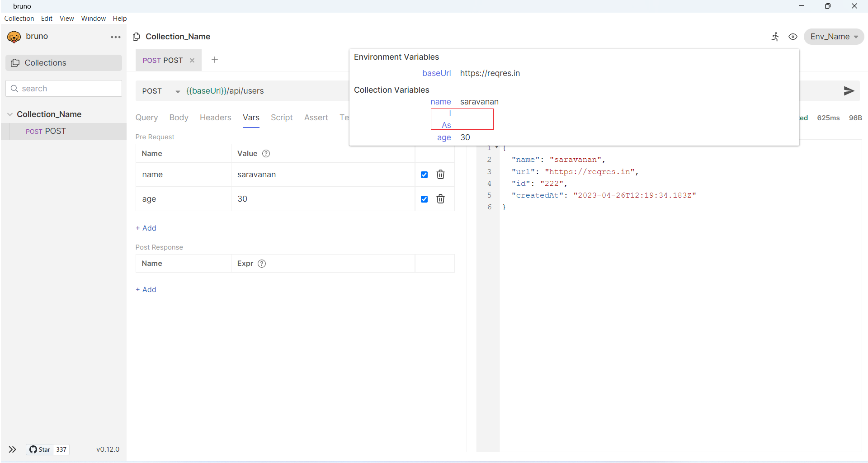Open the bruno sidebar options menu

(115, 37)
